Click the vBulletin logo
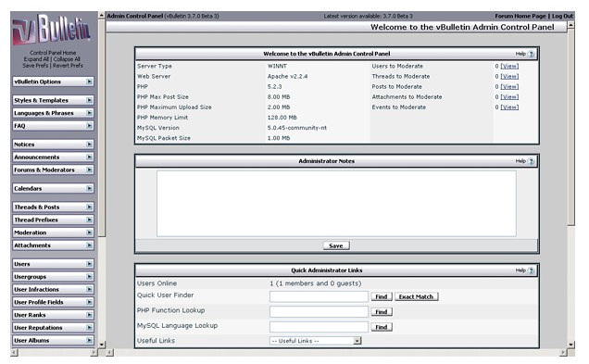Viewport: 589px width, 364px height. coord(52,30)
